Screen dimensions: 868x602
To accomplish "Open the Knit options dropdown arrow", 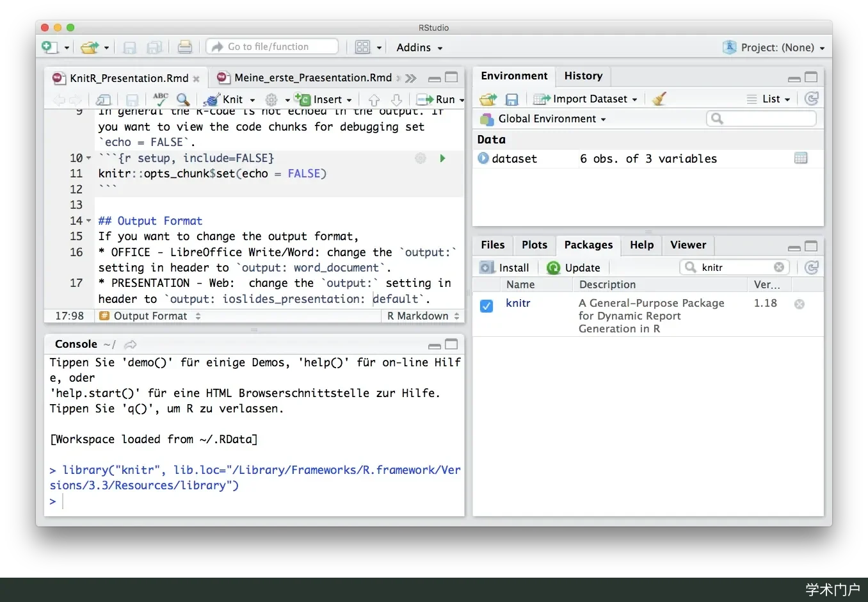I will tap(252, 100).
